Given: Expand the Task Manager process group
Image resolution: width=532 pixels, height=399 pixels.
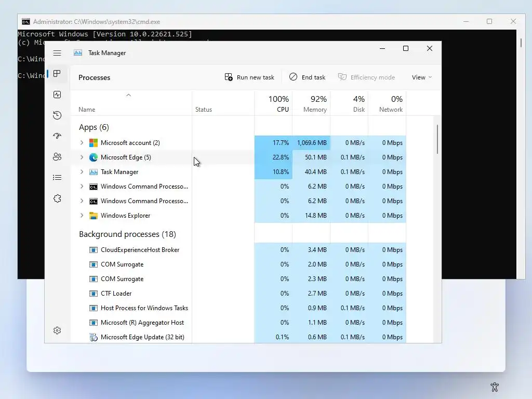Looking at the screenshot, I should 82,172.
